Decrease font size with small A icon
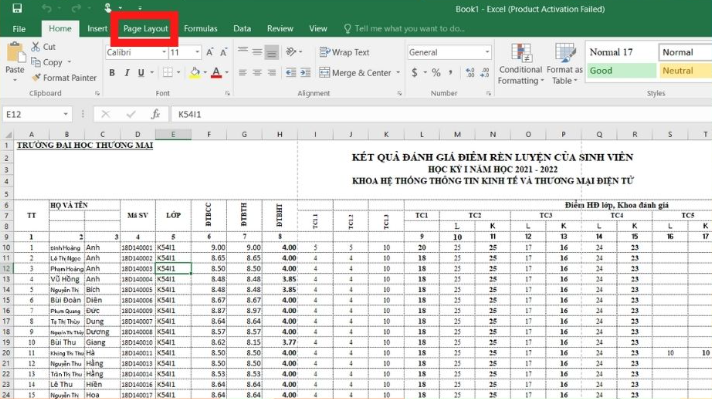This screenshot has height=399, width=712. pos(223,52)
